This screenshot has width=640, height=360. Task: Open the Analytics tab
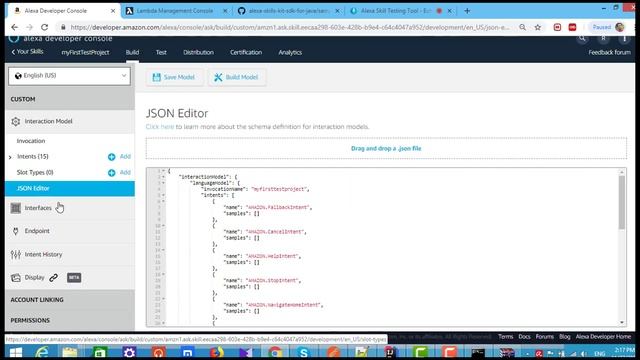290,52
